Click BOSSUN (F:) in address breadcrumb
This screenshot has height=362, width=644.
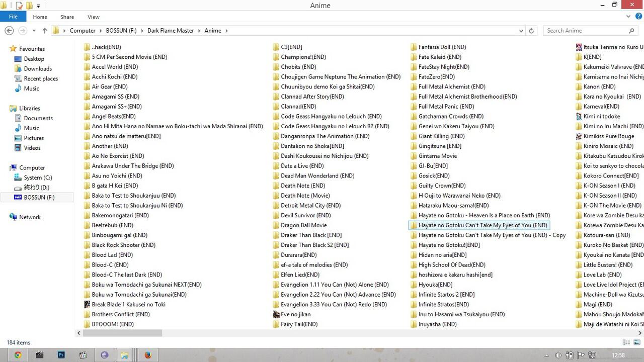click(121, 31)
